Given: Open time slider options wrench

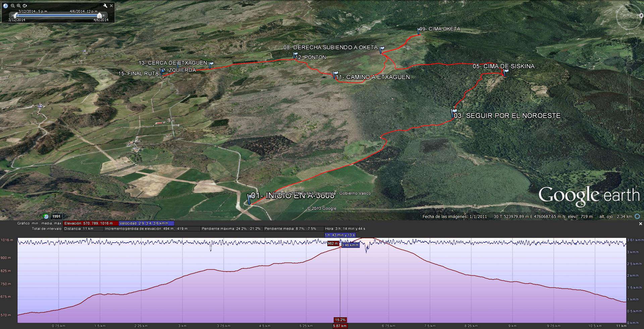Looking at the screenshot, I should 105,6.
